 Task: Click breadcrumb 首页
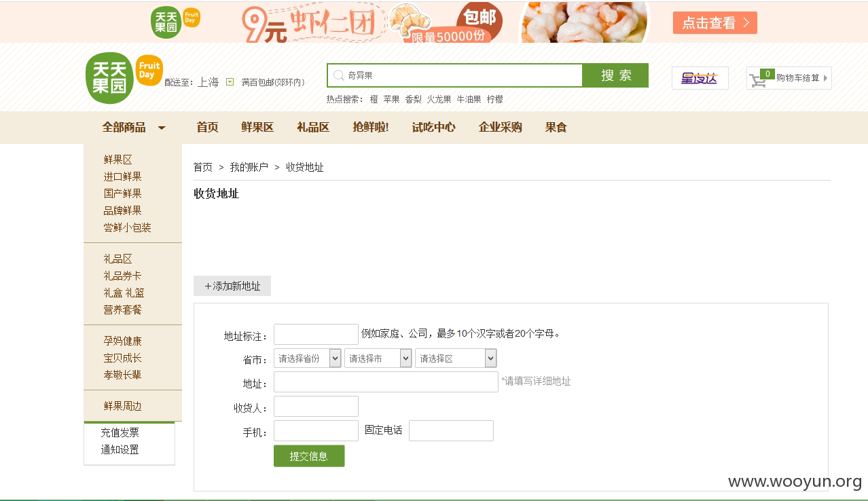202,167
